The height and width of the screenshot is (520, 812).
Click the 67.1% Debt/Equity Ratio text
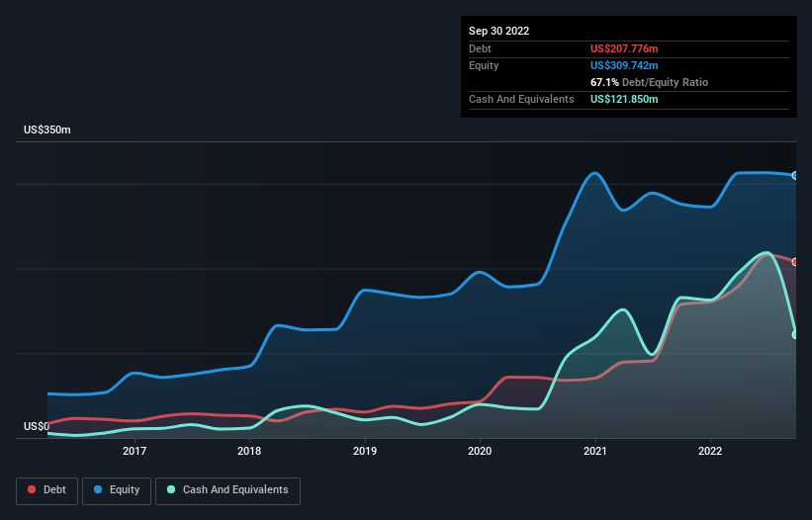649,82
